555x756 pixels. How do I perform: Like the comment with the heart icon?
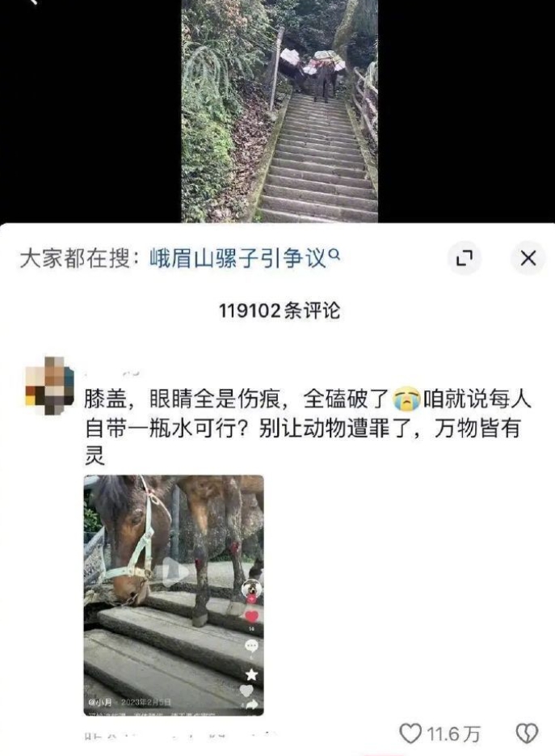pyautogui.click(x=410, y=733)
